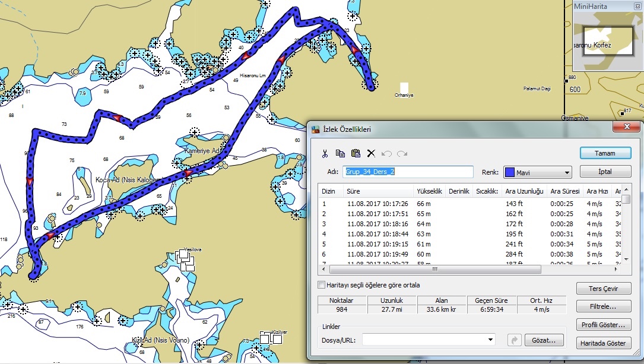Viewport: 644px width, 364px height.
Task: Sort by the Ara Uzunluğu column header
Action: click(x=524, y=191)
